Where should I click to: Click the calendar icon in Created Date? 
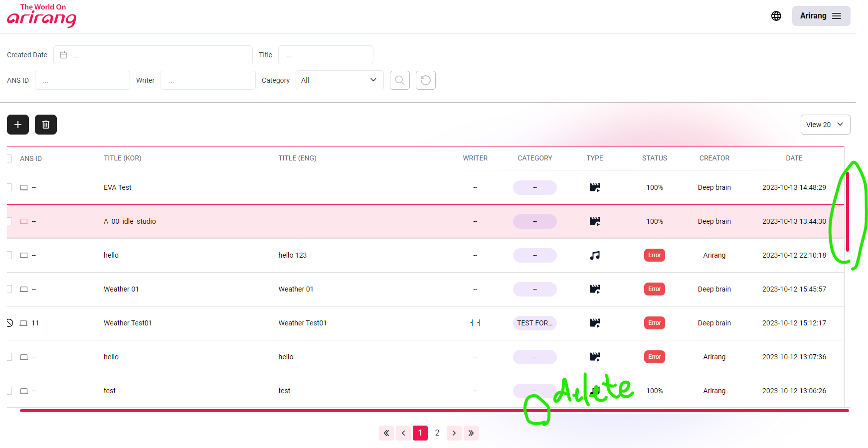pos(63,55)
